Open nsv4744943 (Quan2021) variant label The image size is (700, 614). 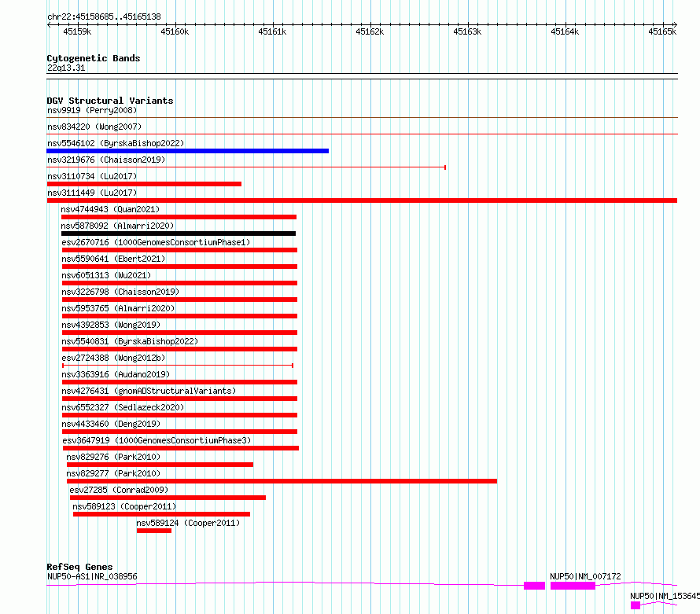110,209
